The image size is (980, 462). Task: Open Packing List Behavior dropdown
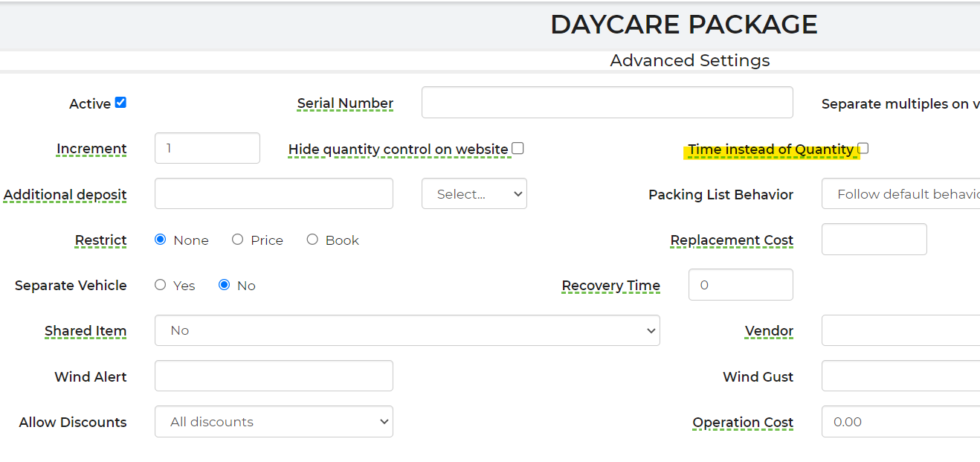tap(900, 194)
